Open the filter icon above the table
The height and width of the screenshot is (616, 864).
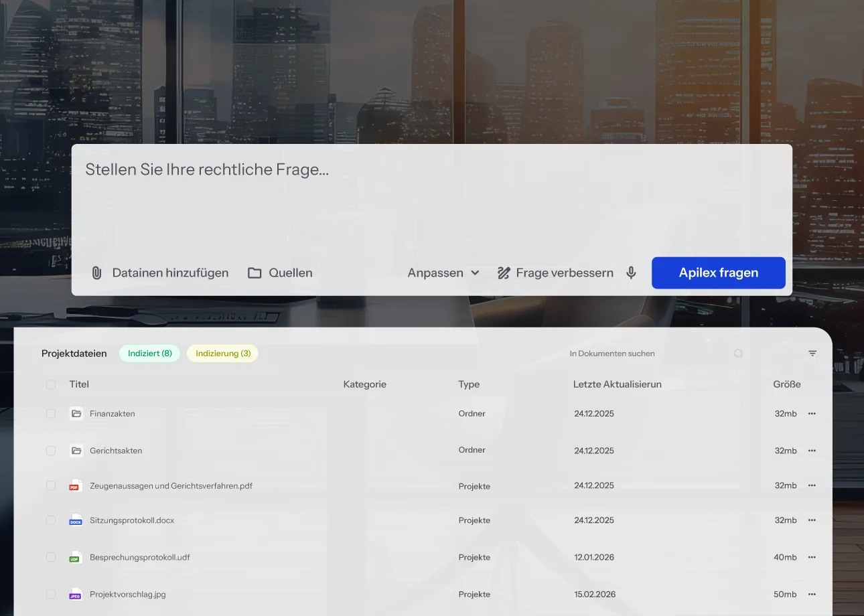point(812,354)
